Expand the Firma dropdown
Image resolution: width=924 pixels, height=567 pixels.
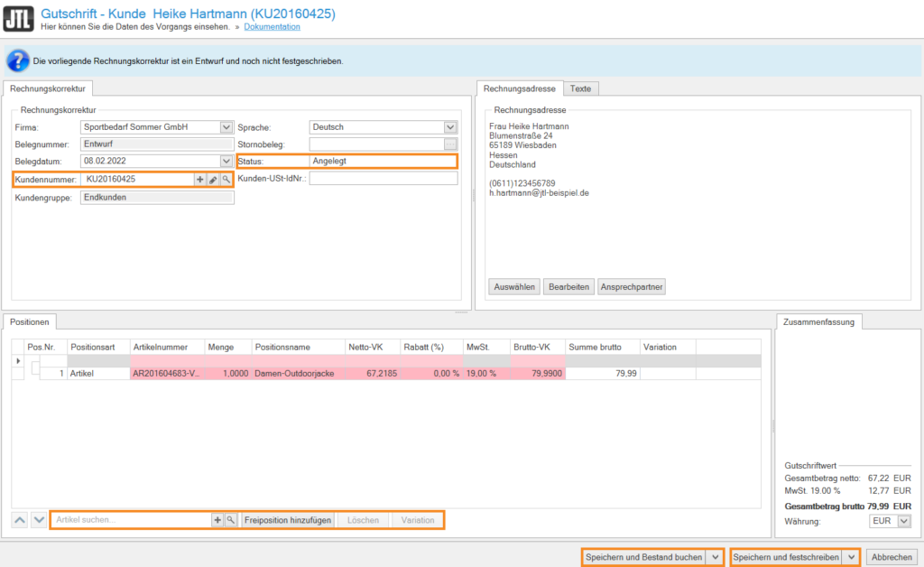[x=226, y=127]
